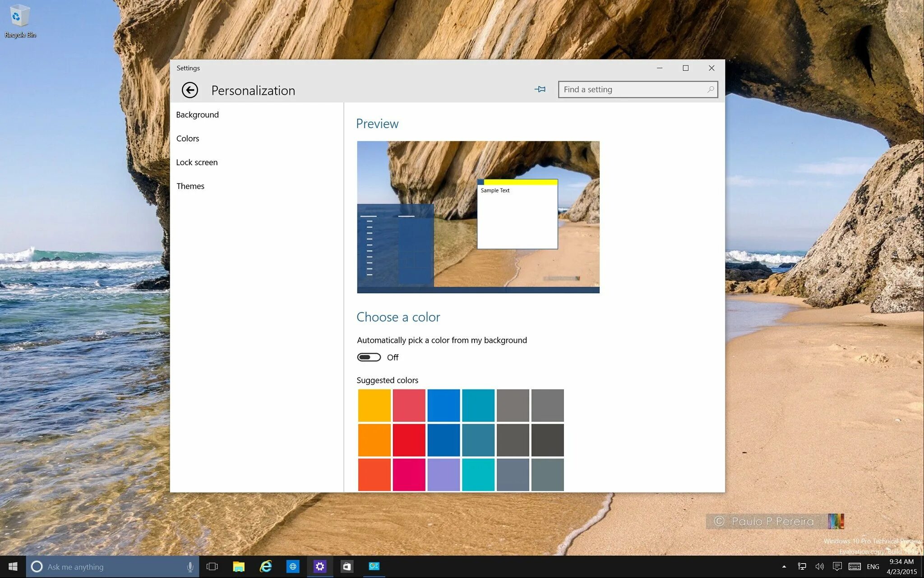Click the Find a setting search field
The image size is (924, 578).
pyautogui.click(x=632, y=89)
